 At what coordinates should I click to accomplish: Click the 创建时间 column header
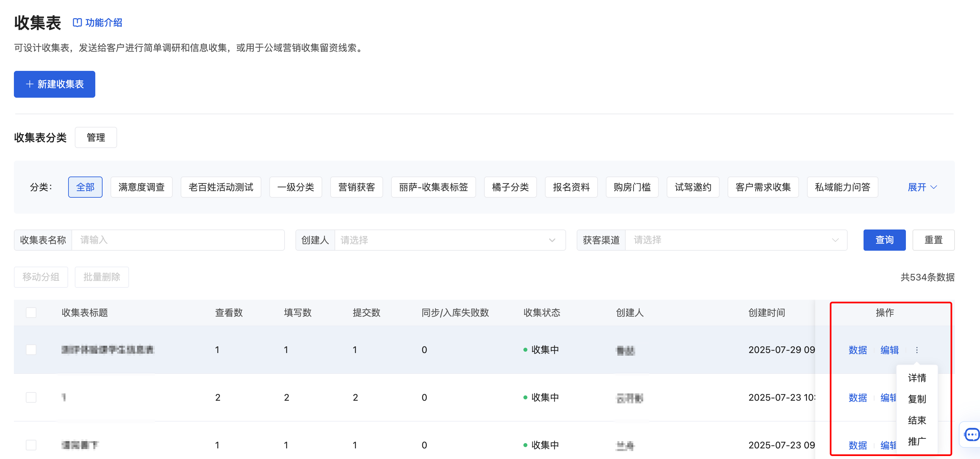click(x=767, y=313)
